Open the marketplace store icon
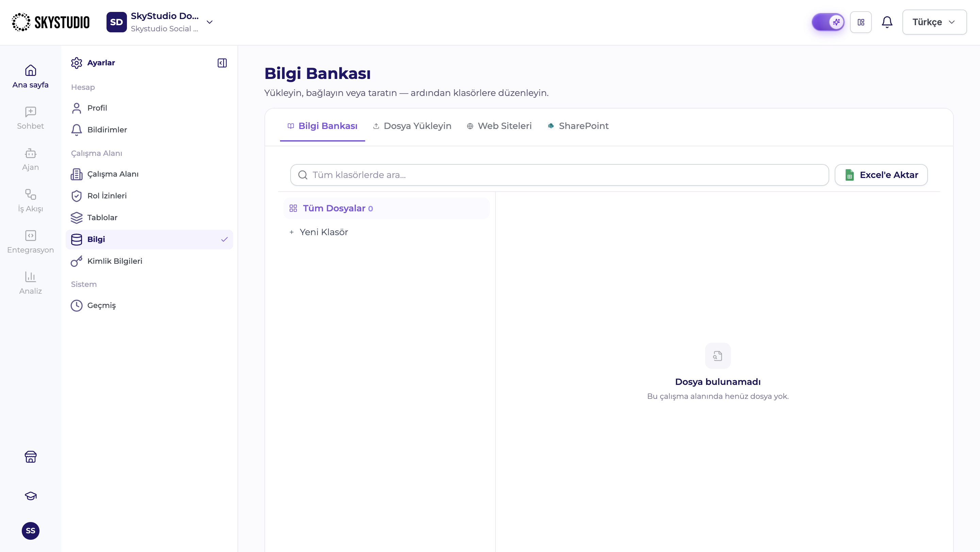980x552 pixels. coord(30,456)
